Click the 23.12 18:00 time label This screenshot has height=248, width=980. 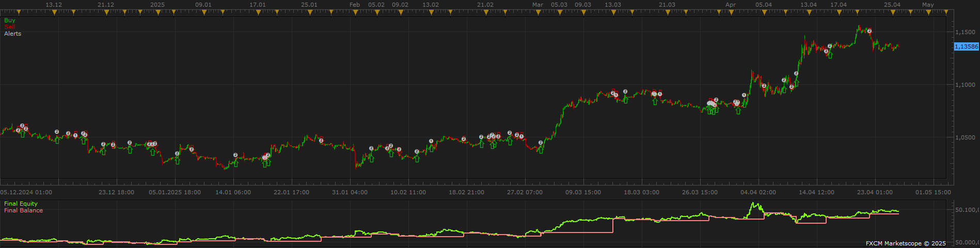coord(116,192)
